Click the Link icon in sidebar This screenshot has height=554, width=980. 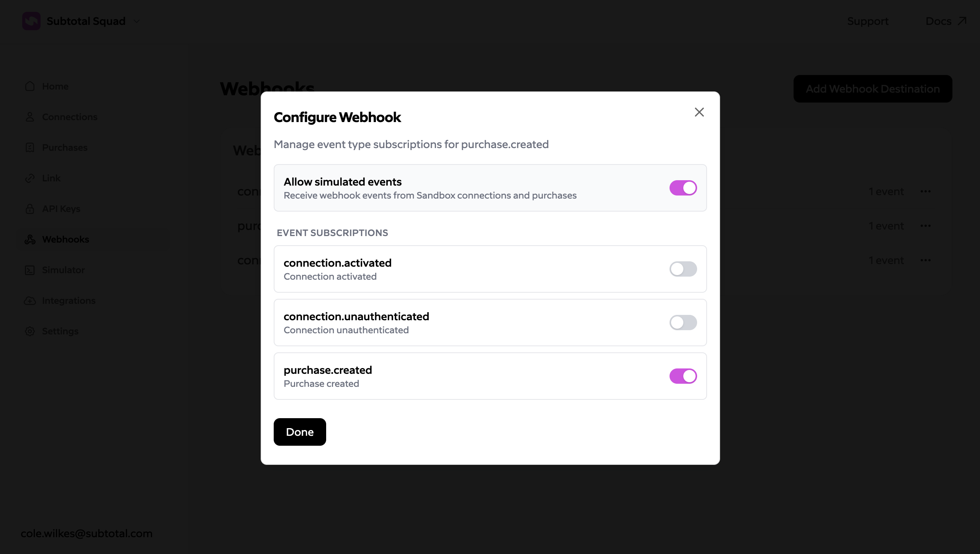pos(30,178)
